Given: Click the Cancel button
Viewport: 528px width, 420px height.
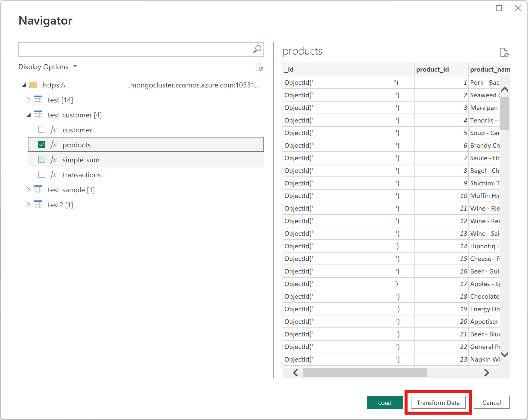Looking at the screenshot, I should pos(491,402).
